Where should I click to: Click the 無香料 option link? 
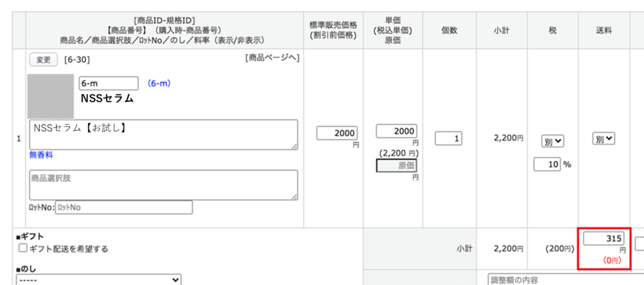pyautogui.click(x=41, y=155)
